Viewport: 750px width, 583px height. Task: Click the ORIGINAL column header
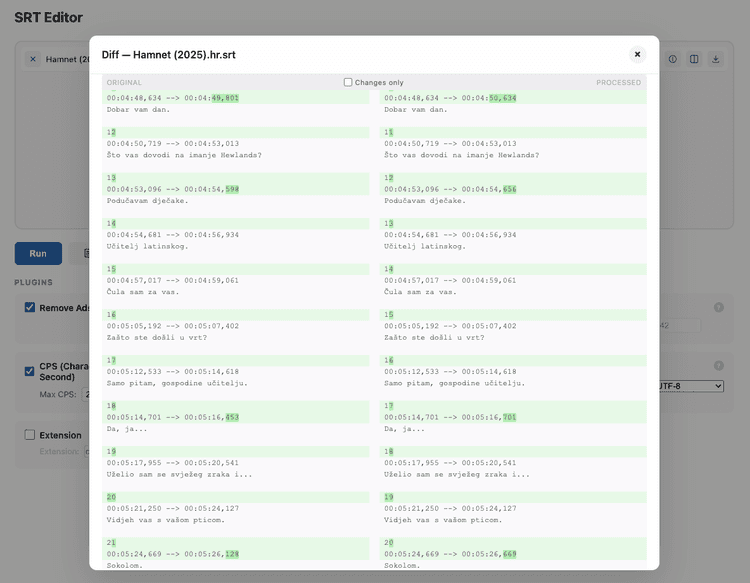pyautogui.click(x=124, y=82)
